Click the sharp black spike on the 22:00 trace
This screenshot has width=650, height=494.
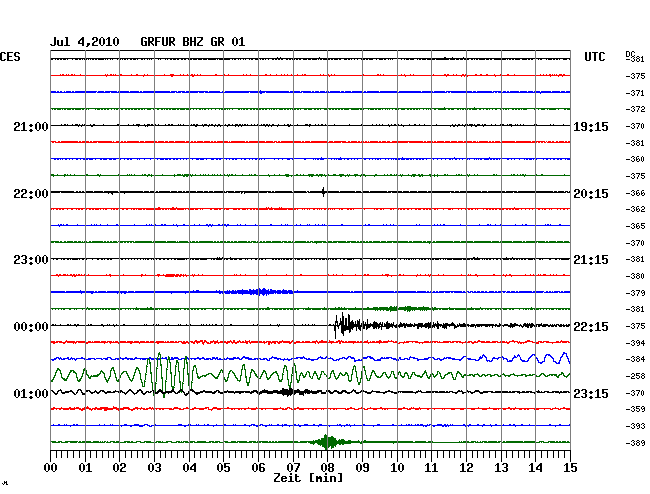pos(323,192)
